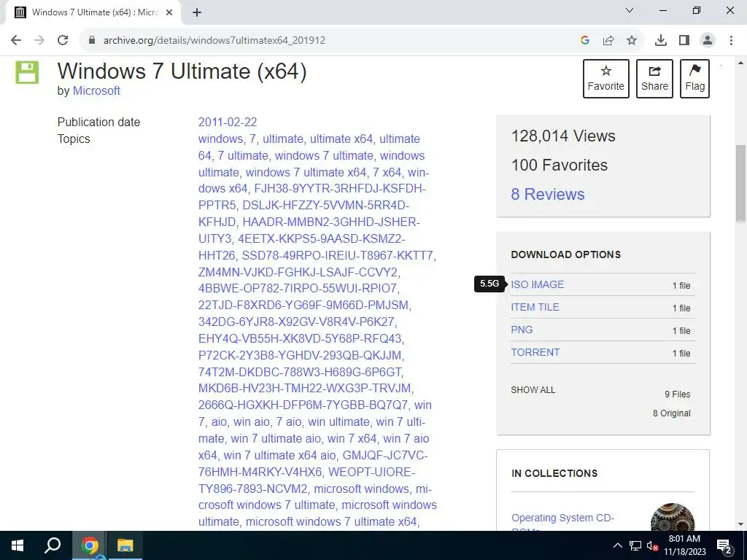Click the 'microsoft windows' topic link

361,489
